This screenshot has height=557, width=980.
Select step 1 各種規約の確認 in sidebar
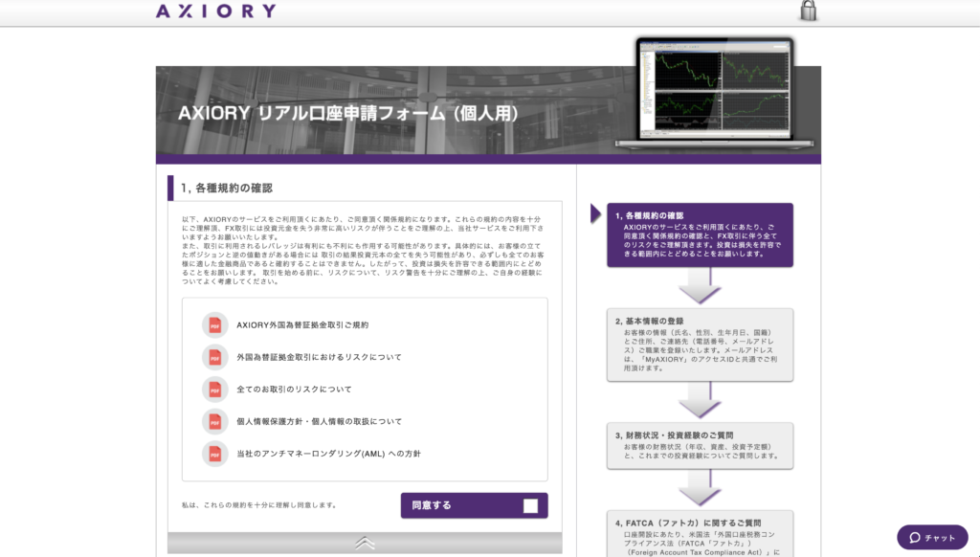(x=699, y=234)
